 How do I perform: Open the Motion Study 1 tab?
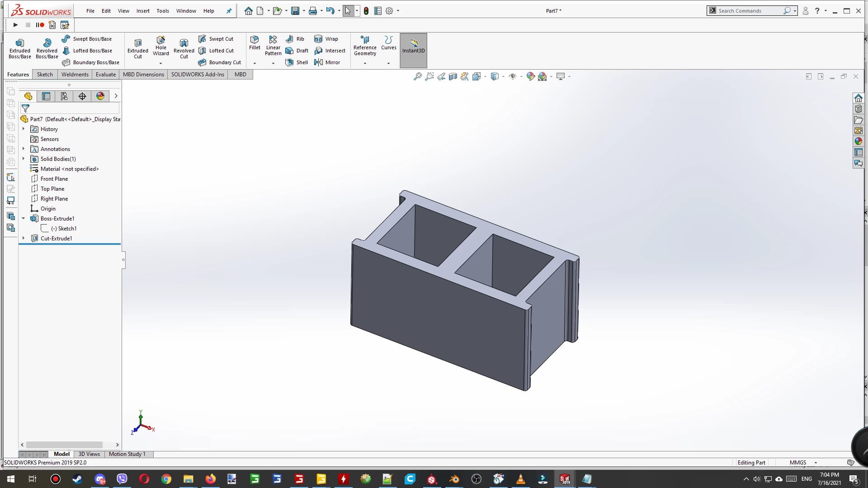coord(127,454)
